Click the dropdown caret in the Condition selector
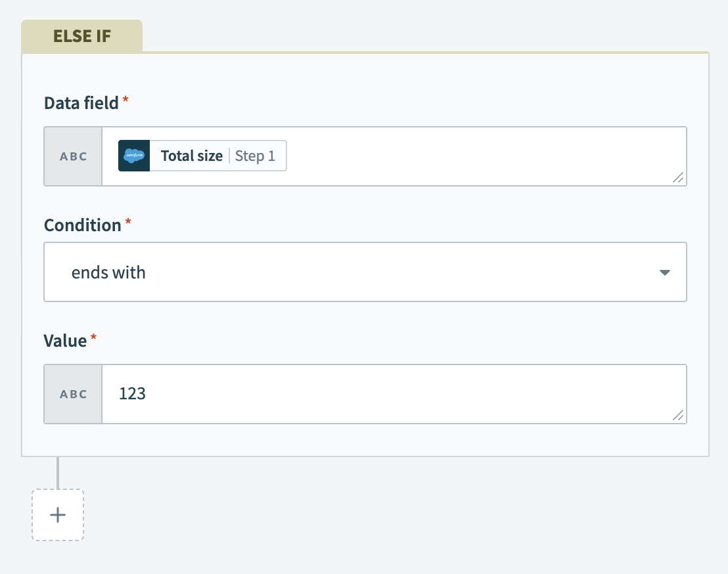Screen dimensions: 728x574 click(x=664, y=272)
